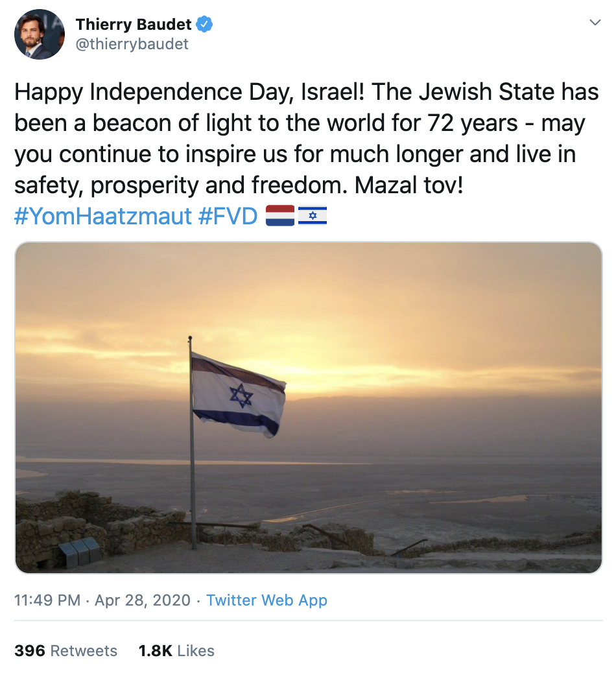616x673 pixels.
Task: Click the Netherlands flag emoji
Action: pyautogui.click(x=280, y=216)
